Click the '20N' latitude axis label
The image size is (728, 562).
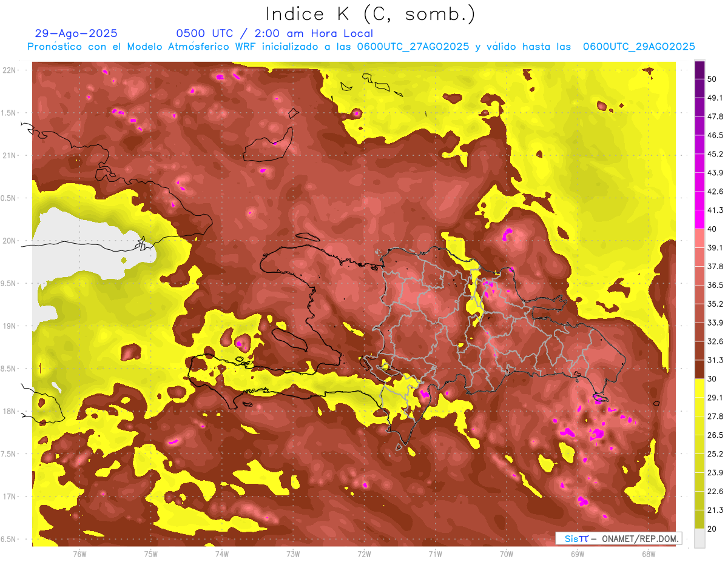10,241
